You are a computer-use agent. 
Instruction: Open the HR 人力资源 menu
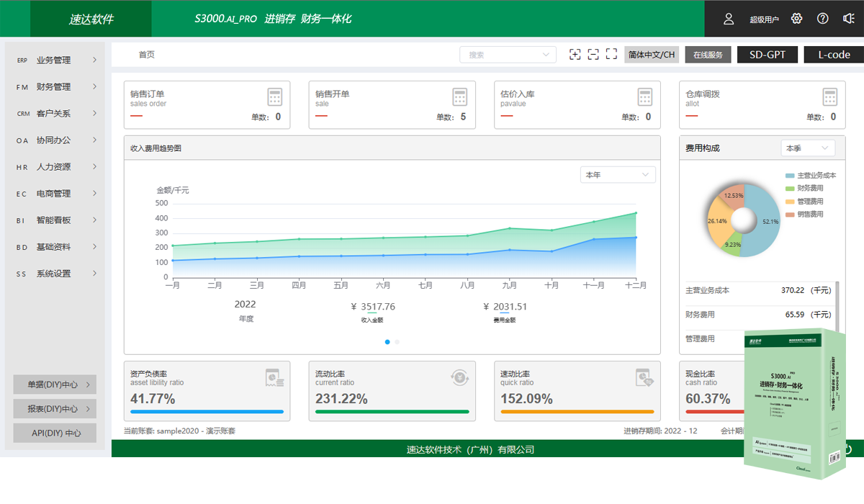[56, 167]
